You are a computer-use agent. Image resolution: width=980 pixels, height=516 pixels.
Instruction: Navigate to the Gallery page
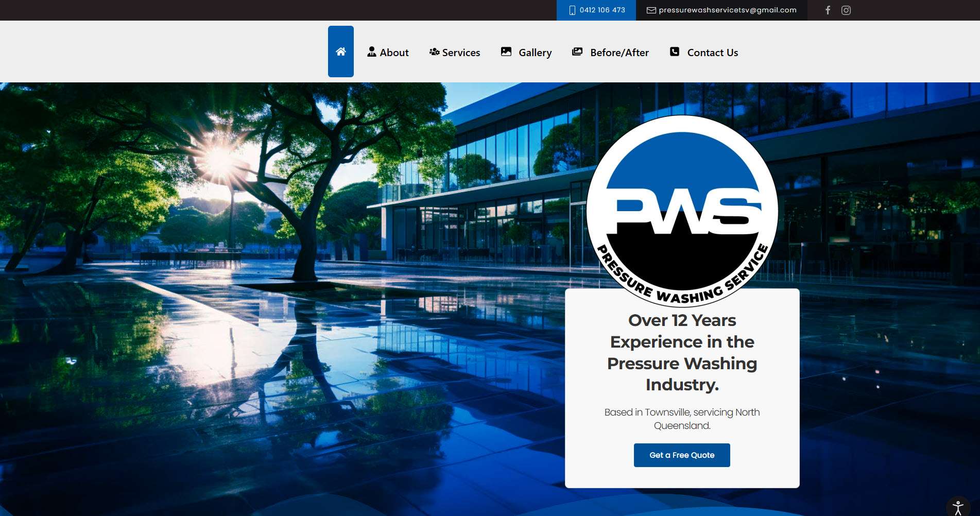pos(535,53)
